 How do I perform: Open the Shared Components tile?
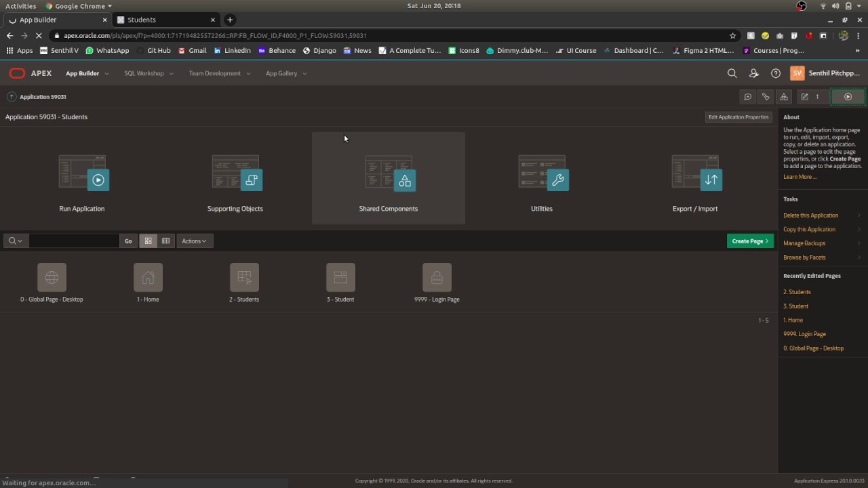point(389,178)
